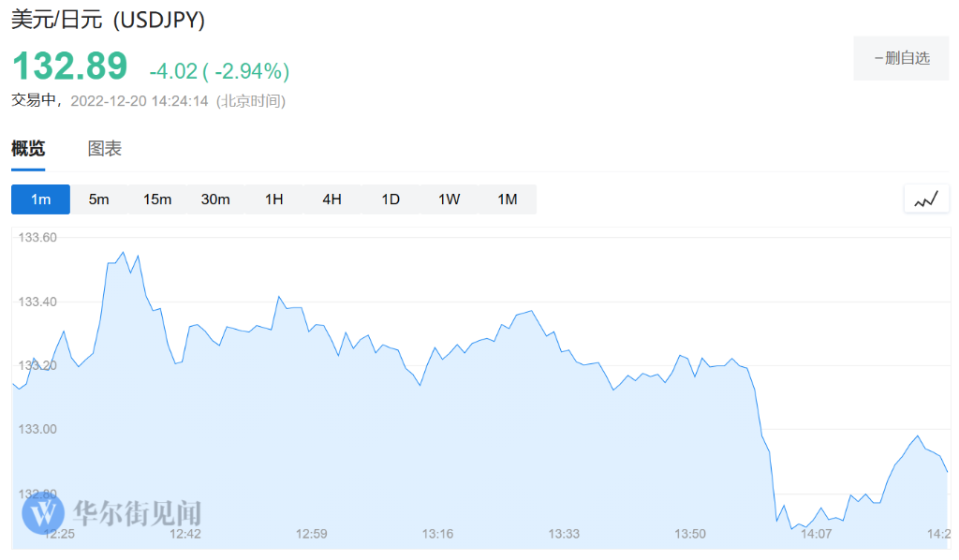Click the 132.89 current price
Viewport: 959px width, 560px height.
[x=69, y=66]
